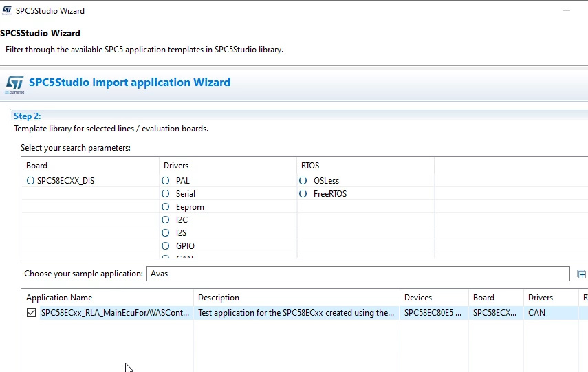The image size is (588, 372).
Task: Select the Eeprom driver option
Action: click(165, 207)
